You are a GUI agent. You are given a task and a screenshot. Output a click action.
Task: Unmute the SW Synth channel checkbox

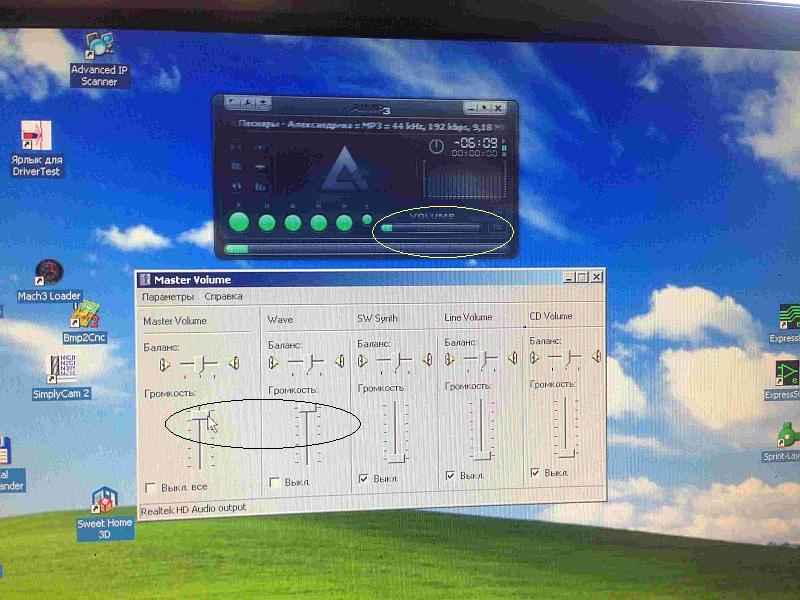click(363, 479)
